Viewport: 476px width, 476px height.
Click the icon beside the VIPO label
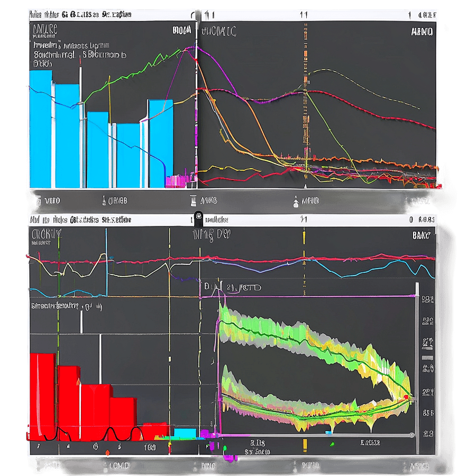tap(38, 201)
